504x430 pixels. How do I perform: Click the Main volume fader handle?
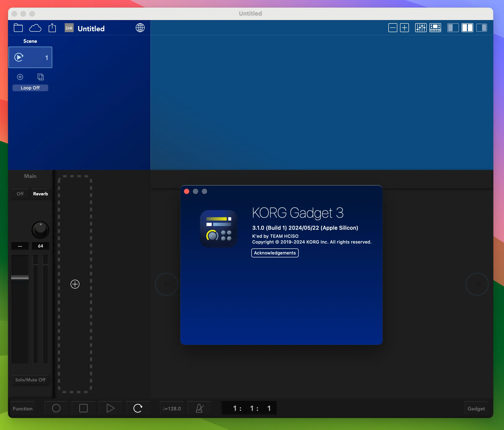point(20,278)
